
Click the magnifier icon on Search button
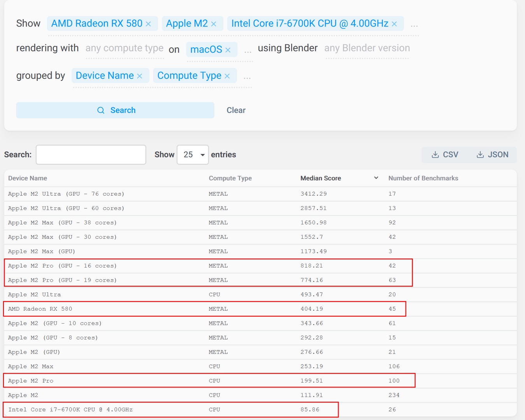101,110
